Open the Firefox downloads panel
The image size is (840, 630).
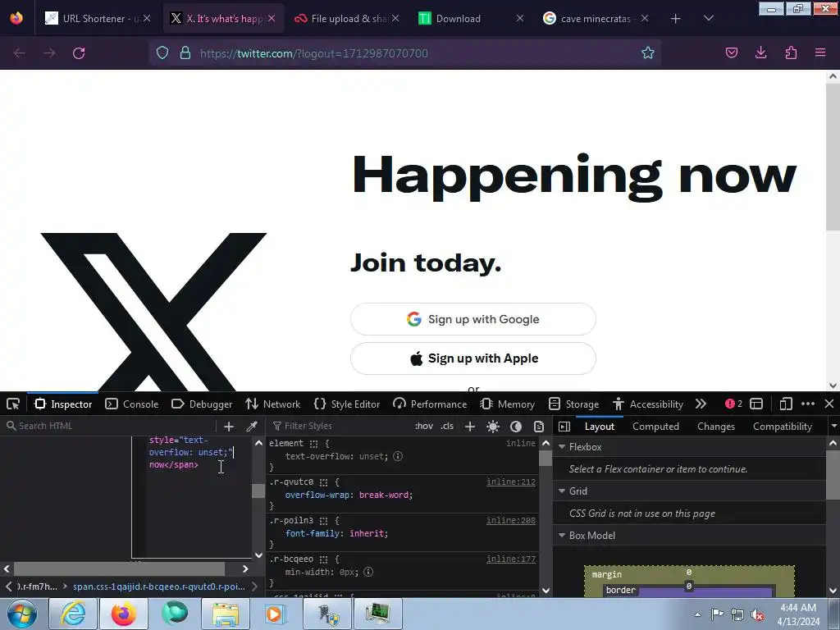tap(760, 53)
